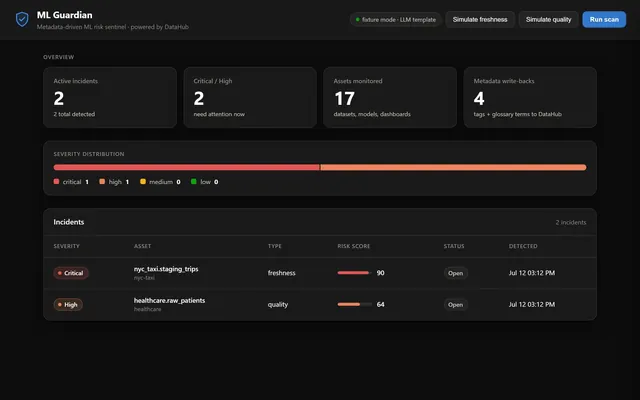Click the SEVERITY DISTRIBUTION heading
This screenshot has width=640, height=400.
click(x=89, y=154)
